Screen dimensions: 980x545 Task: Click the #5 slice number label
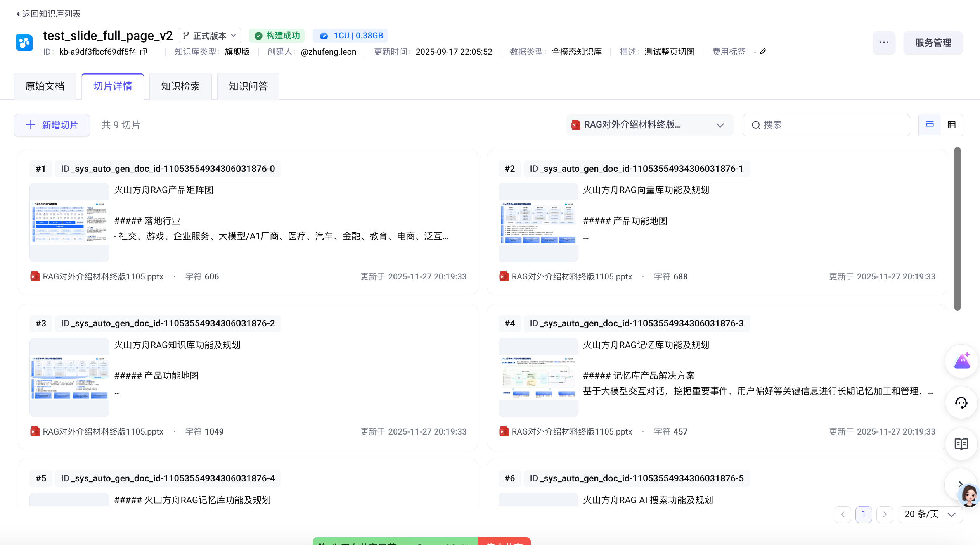click(41, 478)
